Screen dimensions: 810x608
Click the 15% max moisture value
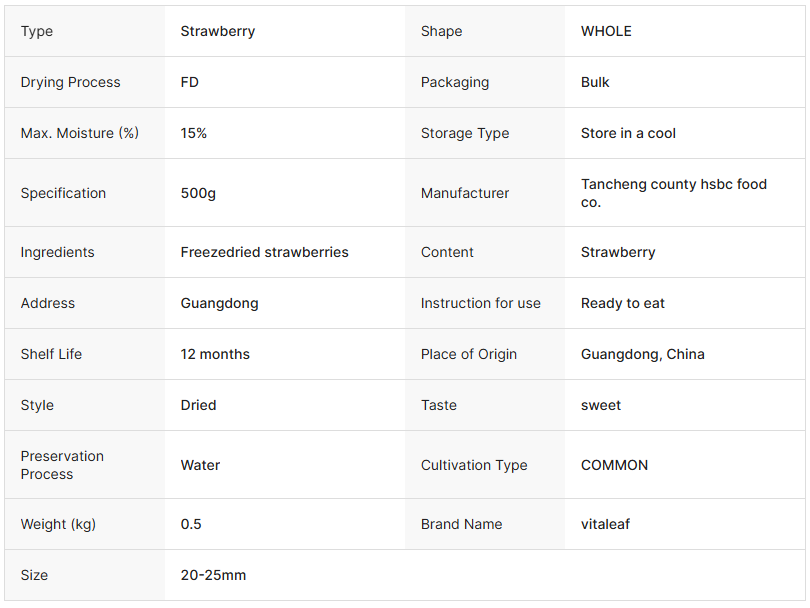coord(194,133)
